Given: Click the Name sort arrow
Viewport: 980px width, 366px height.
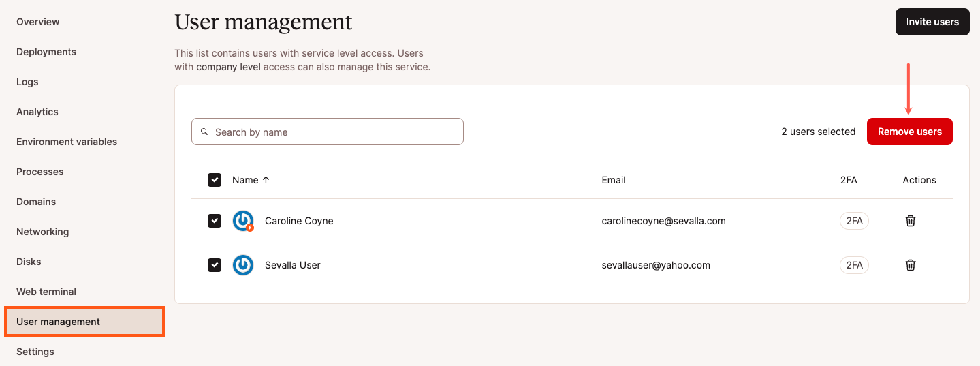Looking at the screenshot, I should [x=266, y=180].
